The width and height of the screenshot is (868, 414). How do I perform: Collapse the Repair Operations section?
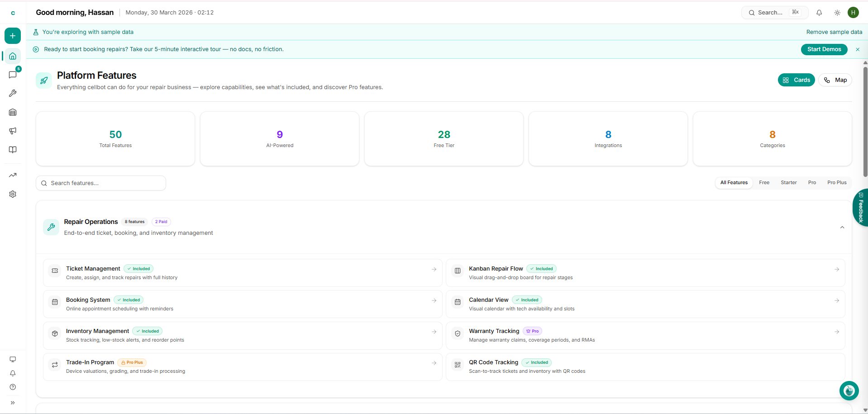842,228
